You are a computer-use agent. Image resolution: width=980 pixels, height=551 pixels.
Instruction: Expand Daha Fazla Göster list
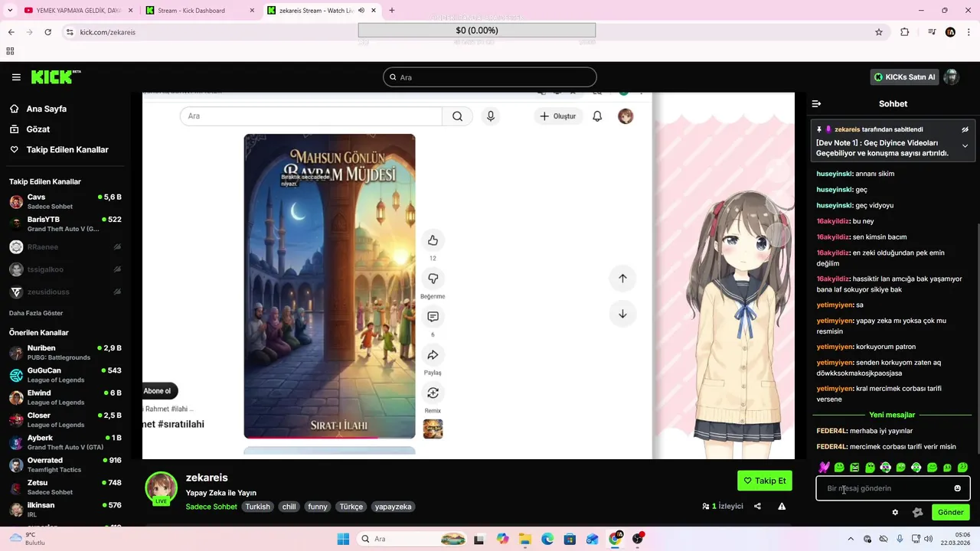[36, 313]
